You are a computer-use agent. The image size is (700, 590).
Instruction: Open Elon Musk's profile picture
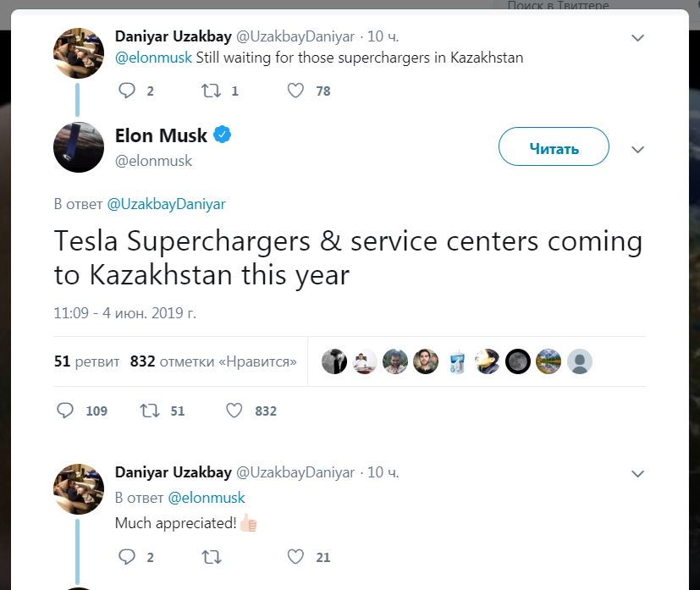79,147
